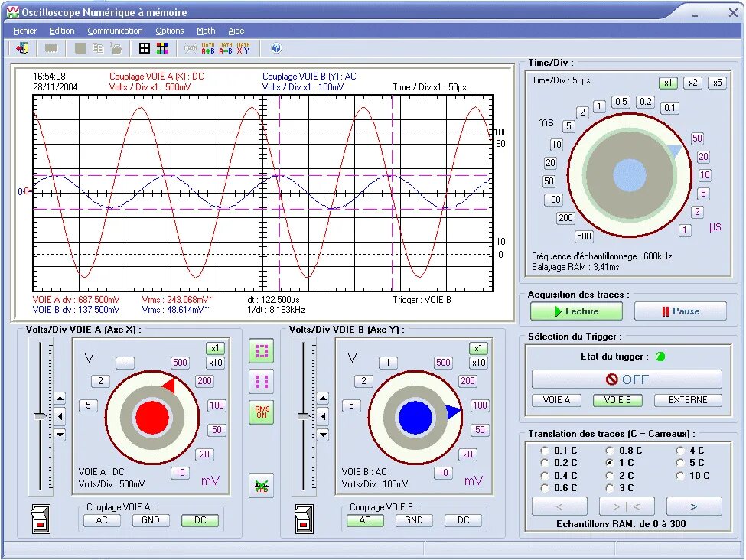Click the trigger OFF button
This screenshot has width=746, height=560.
coord(627,379)
